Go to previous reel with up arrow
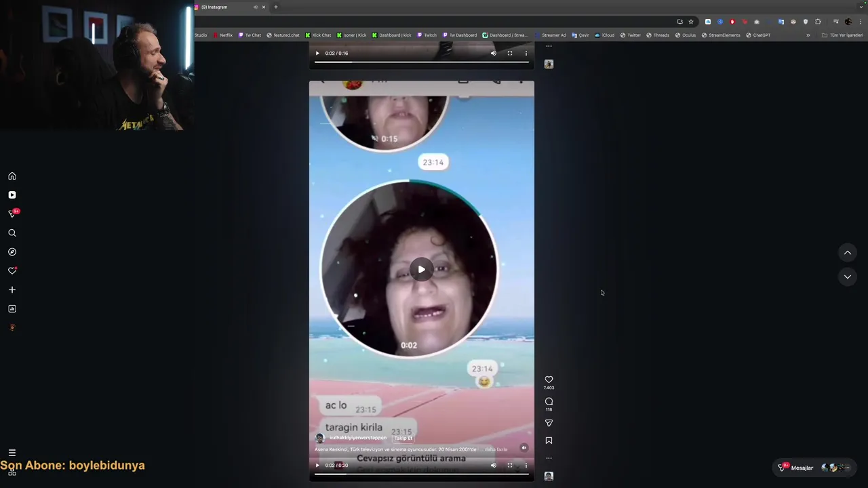The width and height of the screenshot is (868, 488). (x=848, y=253)
